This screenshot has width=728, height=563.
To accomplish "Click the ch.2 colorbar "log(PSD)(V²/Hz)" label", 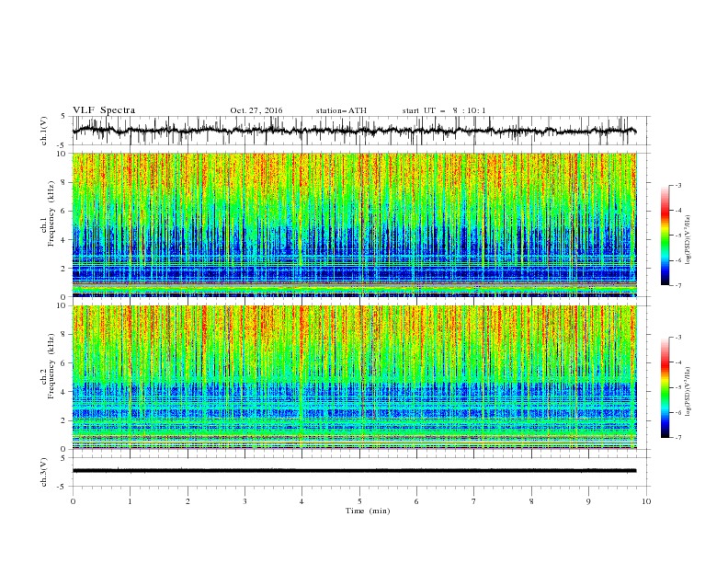I will tap(688, 393).
